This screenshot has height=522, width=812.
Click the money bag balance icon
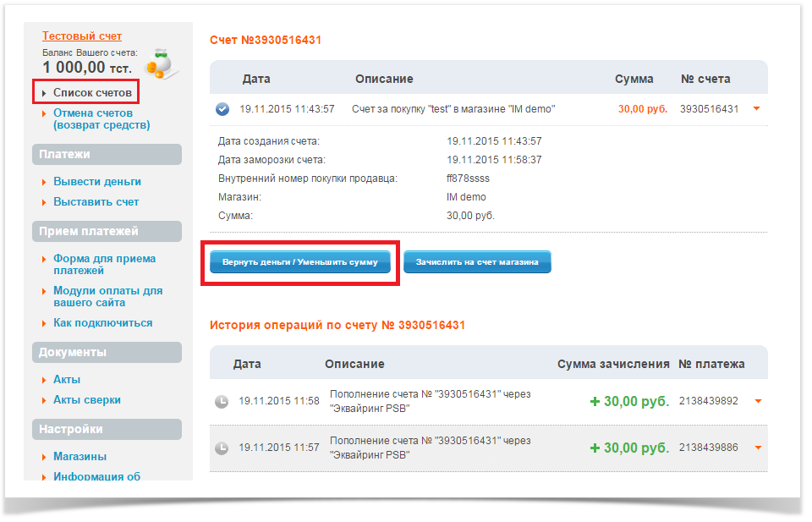(x=162, y=64)
